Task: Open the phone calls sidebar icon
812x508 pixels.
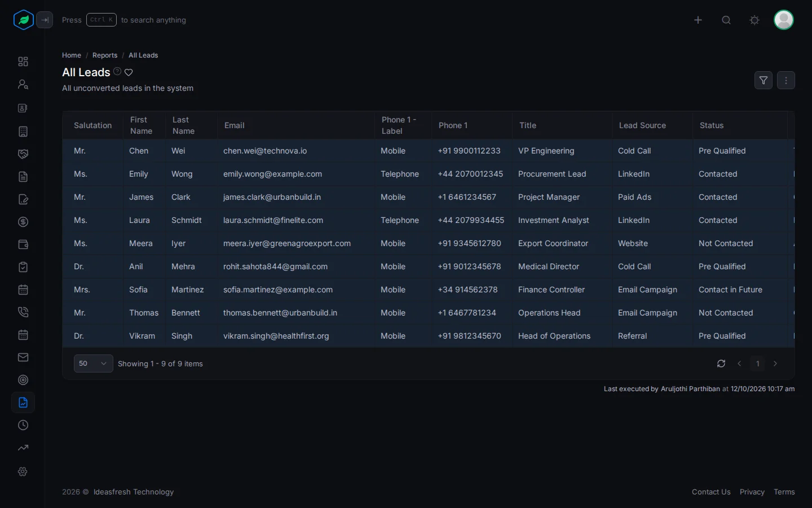Action: (x=23, y=312)
